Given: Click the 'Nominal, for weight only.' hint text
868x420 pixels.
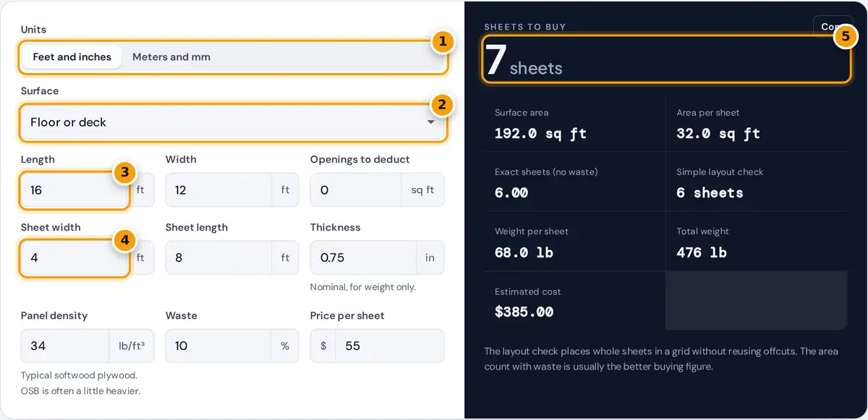Looking at the screenshot, I should pyautogui.click(x=363, y=287).
